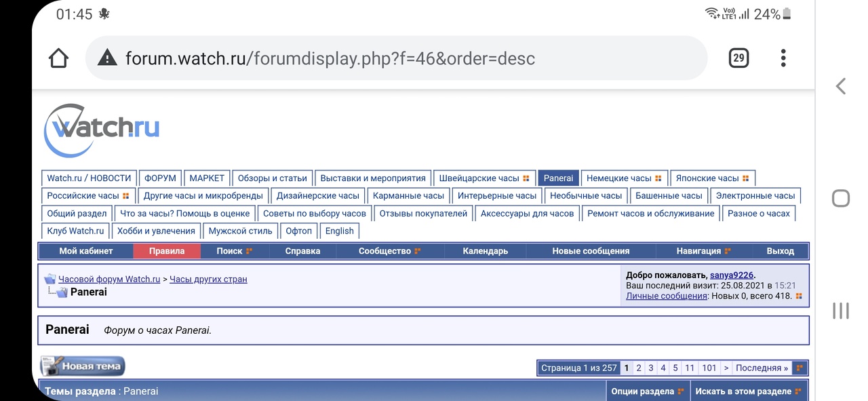
Task: Click the Часы других стран breadcrumb
Action: pos(208,279)
